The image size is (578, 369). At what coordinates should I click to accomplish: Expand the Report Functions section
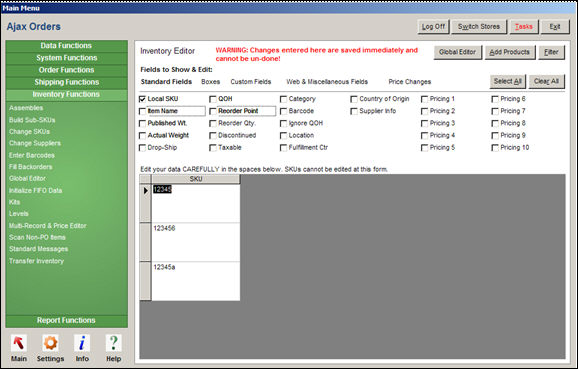click(67, 321)
